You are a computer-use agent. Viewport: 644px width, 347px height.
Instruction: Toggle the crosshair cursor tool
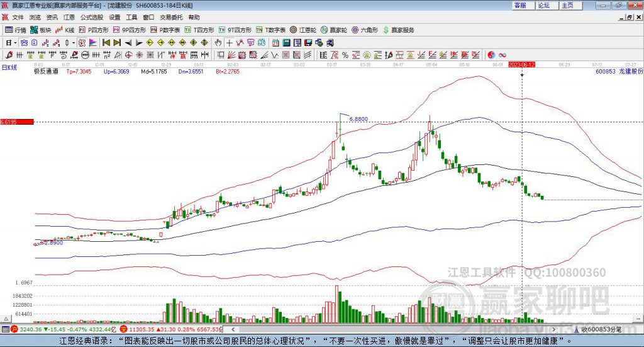(x=229, y=43)
